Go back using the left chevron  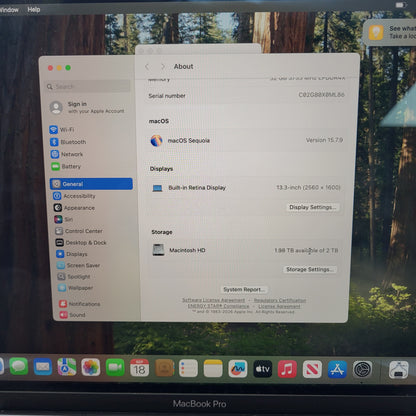point(147,67)
